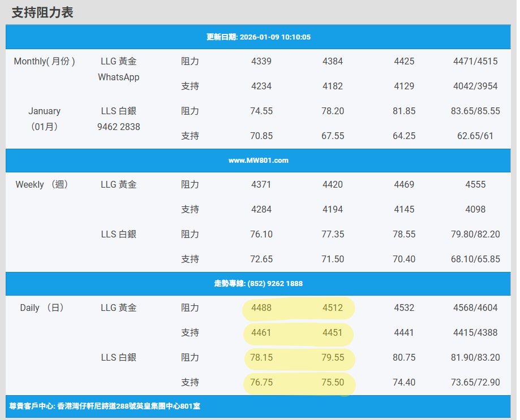Click weekly gold resistance value 4555
The height and width of the screenshot is (420, 520).
point(475,184)
